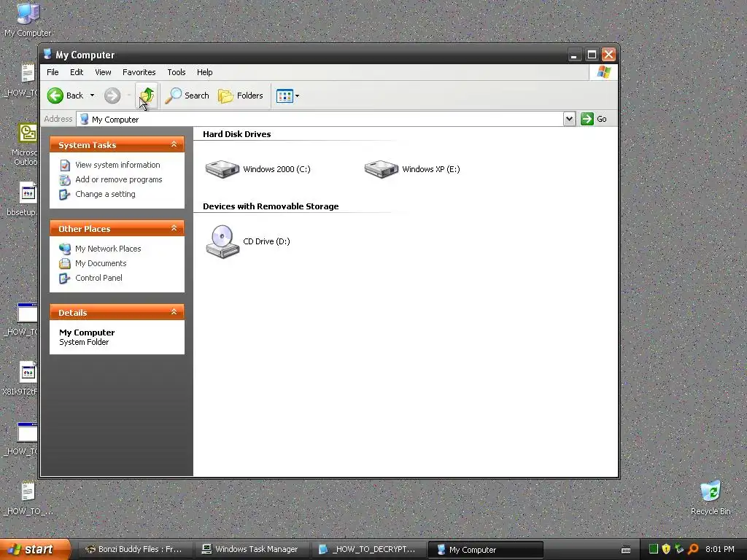Viewport: 747px width, 560px height.
Task: Open the Back history dropdown arrow
Action: [93, 96]
